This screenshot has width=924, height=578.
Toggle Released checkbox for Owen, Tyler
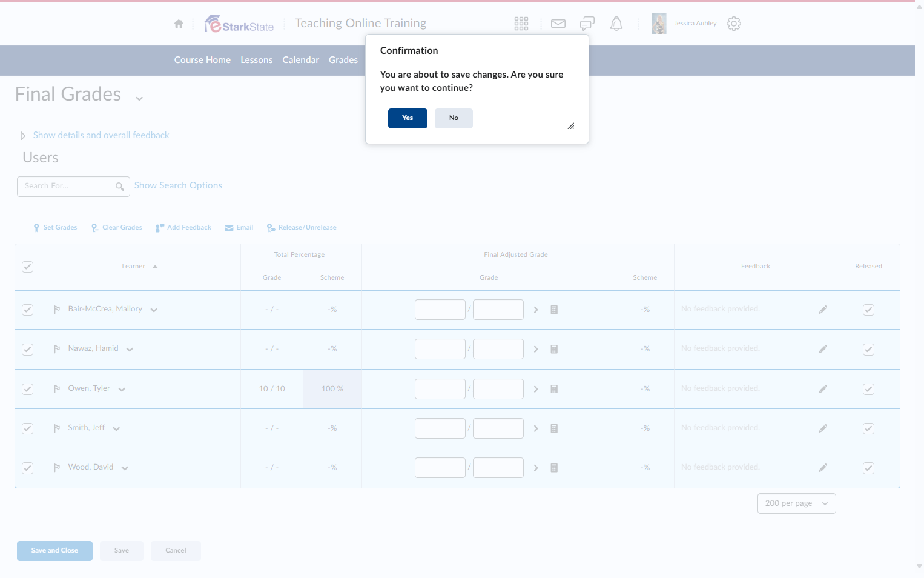point(868,389)
